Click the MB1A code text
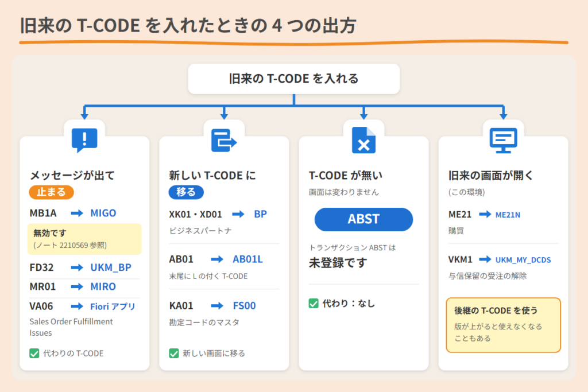The width and height of the screenshot is (588, 392). pos(43,214)
